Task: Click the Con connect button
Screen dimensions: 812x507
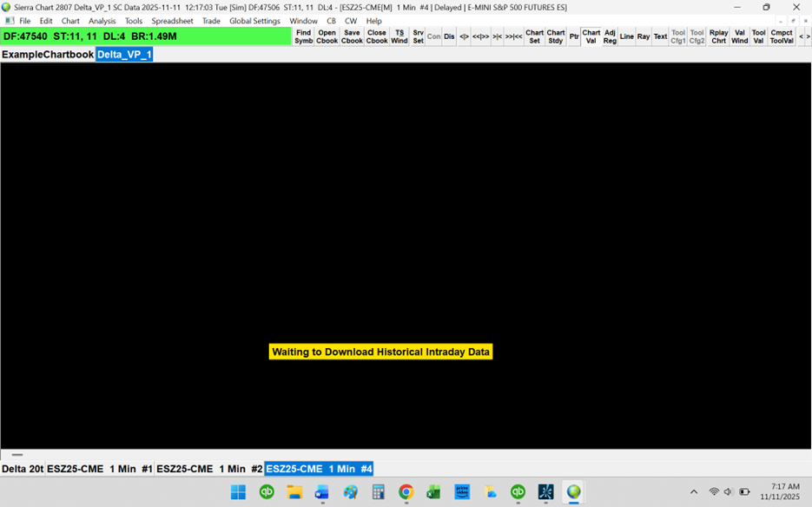Action: coord(433,36)
